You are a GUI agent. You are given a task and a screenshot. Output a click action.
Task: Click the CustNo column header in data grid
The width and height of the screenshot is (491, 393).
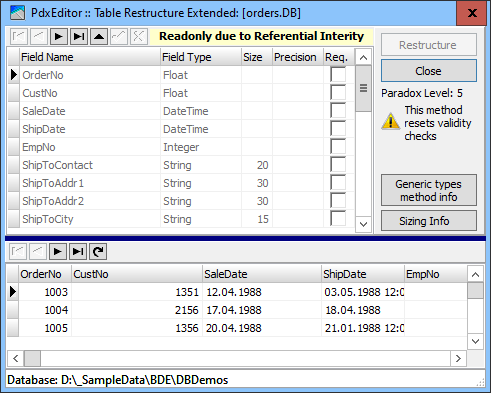point(137,274)
